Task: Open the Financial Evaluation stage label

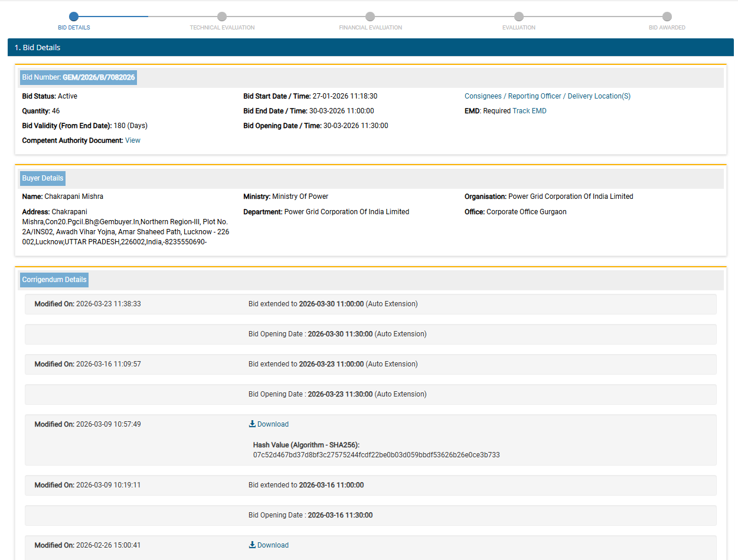Action: click(370, 28)
